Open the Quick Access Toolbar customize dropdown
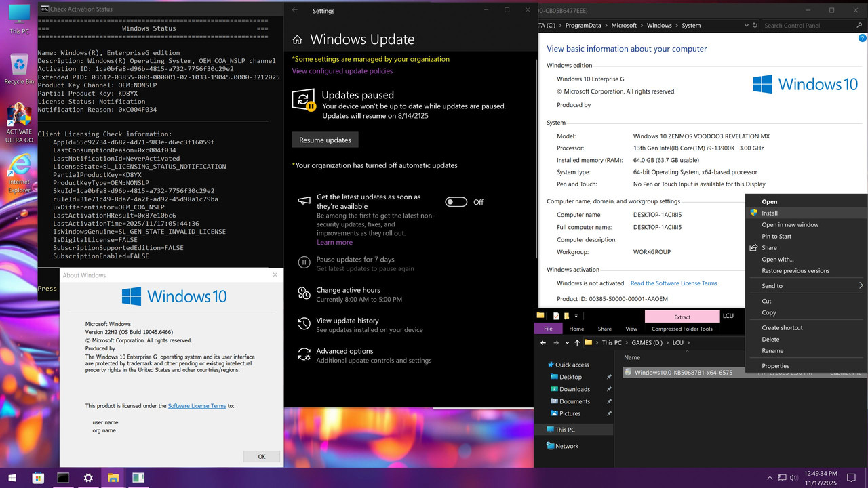Screen dimensions: 868x488 (x=576, y=316)
